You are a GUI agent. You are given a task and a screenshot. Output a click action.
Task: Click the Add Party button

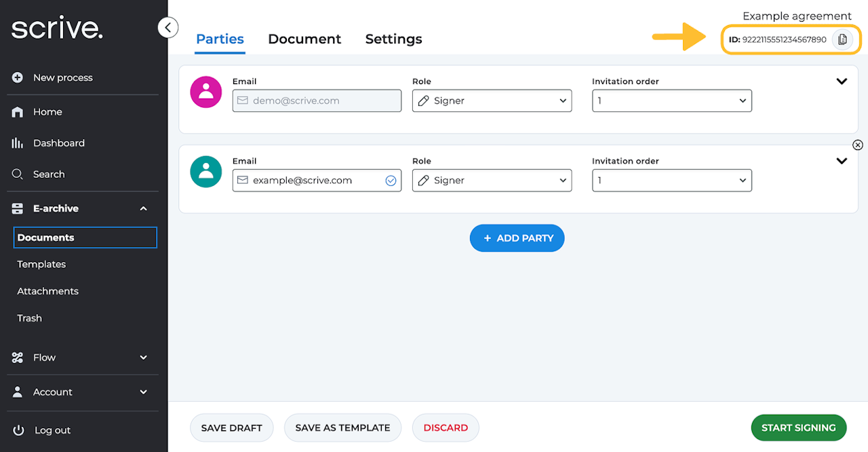(517, 238)
